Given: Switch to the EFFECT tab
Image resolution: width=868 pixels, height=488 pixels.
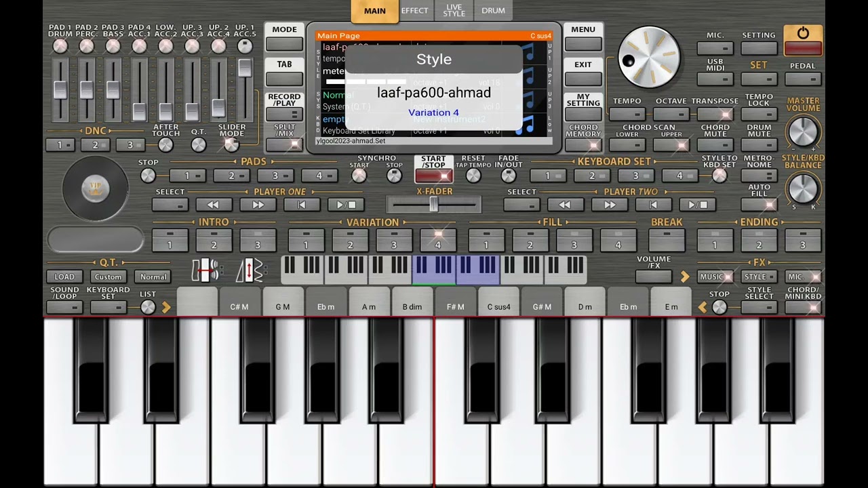Looking at the screenshot, I should point(414,11).
